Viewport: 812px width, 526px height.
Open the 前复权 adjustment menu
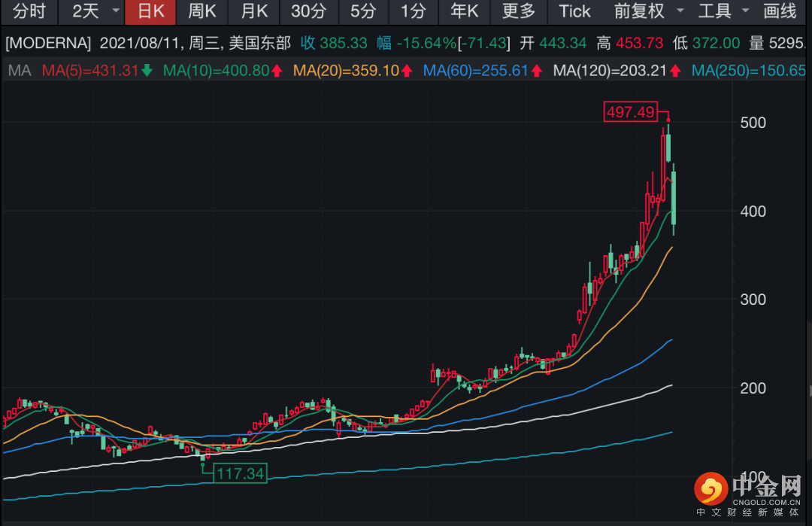click(x=640, y=11)
